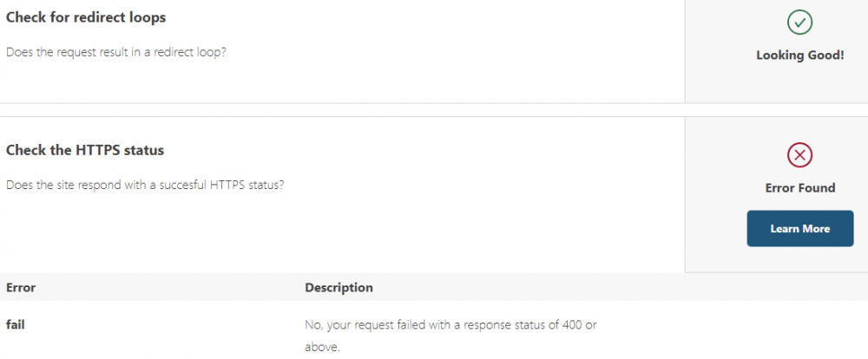Viewport: 868px width, 359px height.
Task: Click the 'Check for redirect loops' heading
Action: 86,17
